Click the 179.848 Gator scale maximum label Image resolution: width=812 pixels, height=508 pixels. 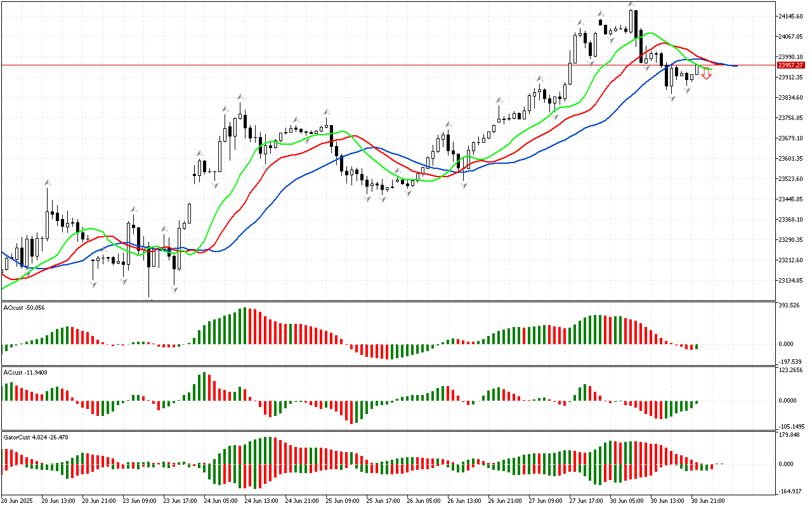[x=789, y=435]
